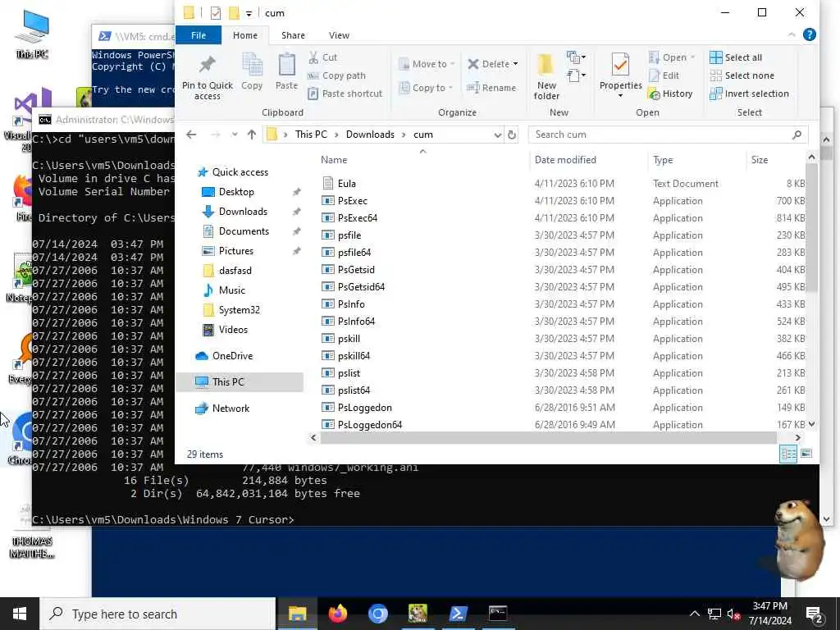The width and height of the screenshot is (840, 630).
Task: Select the PsExec64 file
Action: point(358,218)
